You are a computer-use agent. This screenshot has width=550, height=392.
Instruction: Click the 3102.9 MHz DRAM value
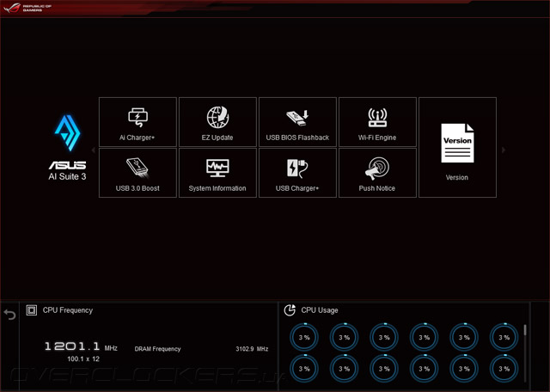coord(252,349)
